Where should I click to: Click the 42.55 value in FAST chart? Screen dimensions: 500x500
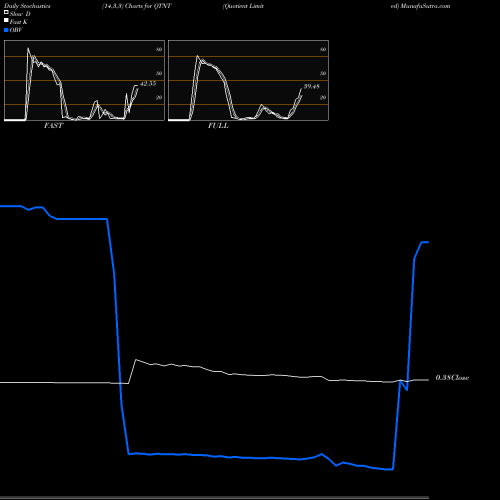point(148,84)
